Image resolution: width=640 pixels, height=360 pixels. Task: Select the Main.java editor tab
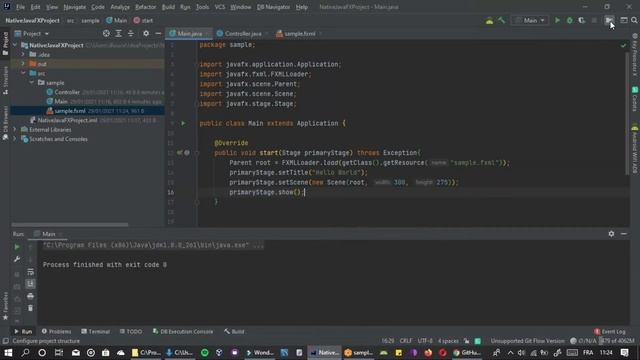coord(189,33)
